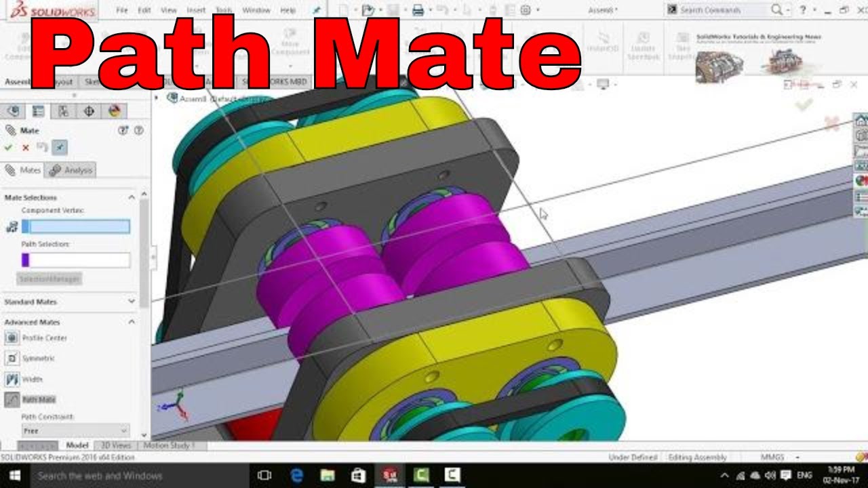Image resolution: width=868 pixels, height=488 pixels.
Task: Cancel the mate with the red X
Action: [26, 147]
